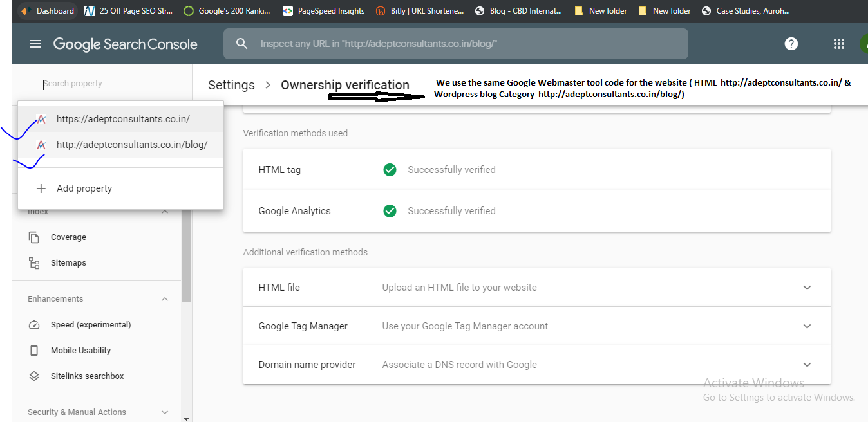Viewport: 868px width, 422px height.
Task: Click 'Use your Google Tag Manager account'
Action: point(465,326)
